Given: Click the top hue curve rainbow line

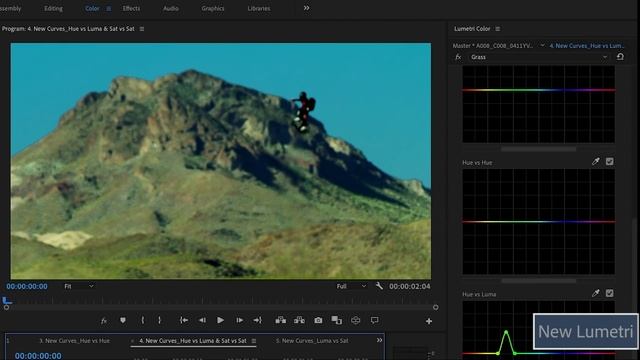Looking at the screenshot, I should [x=539, y=90].
